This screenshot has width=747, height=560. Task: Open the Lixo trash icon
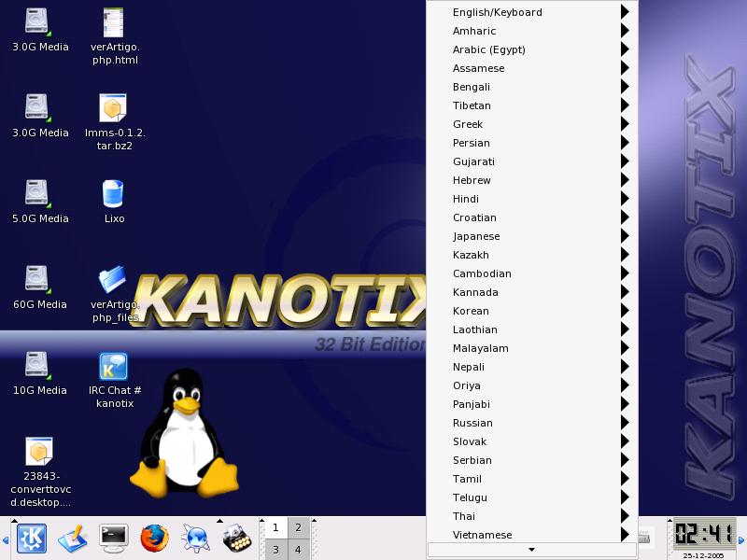113,193
